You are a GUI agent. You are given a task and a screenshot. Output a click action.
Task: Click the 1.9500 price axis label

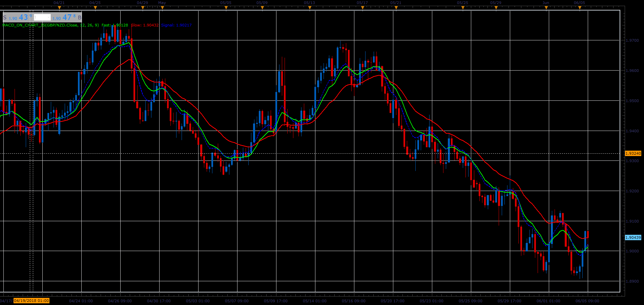click(x=632, y=101)
